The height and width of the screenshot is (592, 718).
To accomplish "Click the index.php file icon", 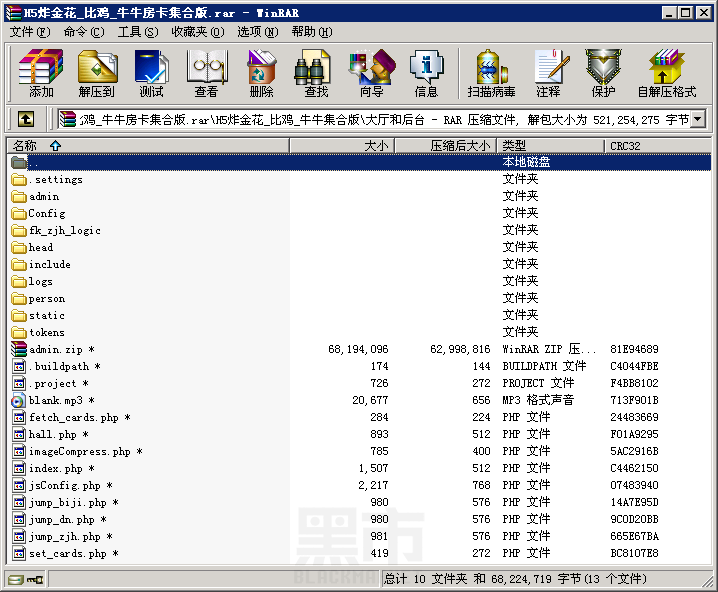I will coord(19,468).
